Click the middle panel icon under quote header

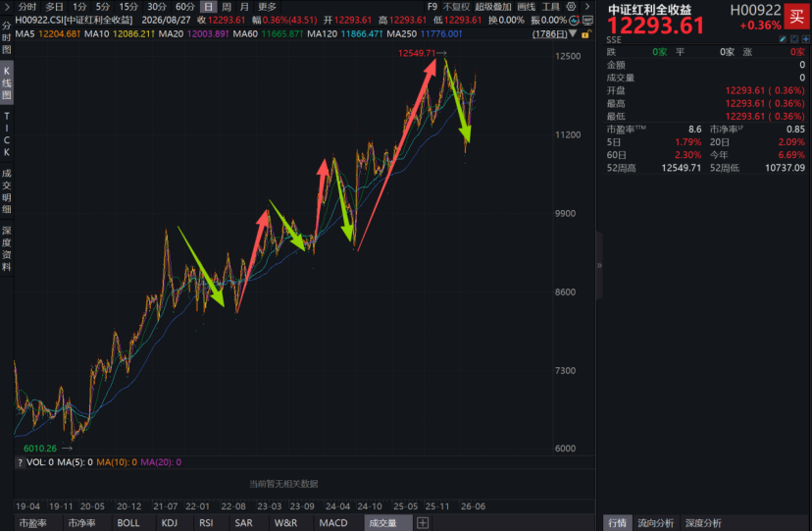(x=794, y=39)
